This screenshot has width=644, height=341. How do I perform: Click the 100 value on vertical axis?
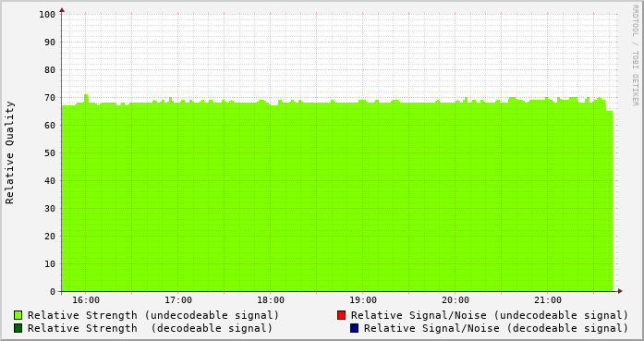click(x=47, y=15)
